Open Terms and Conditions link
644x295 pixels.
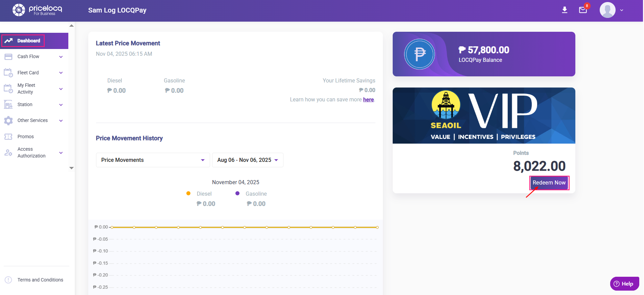40,280
